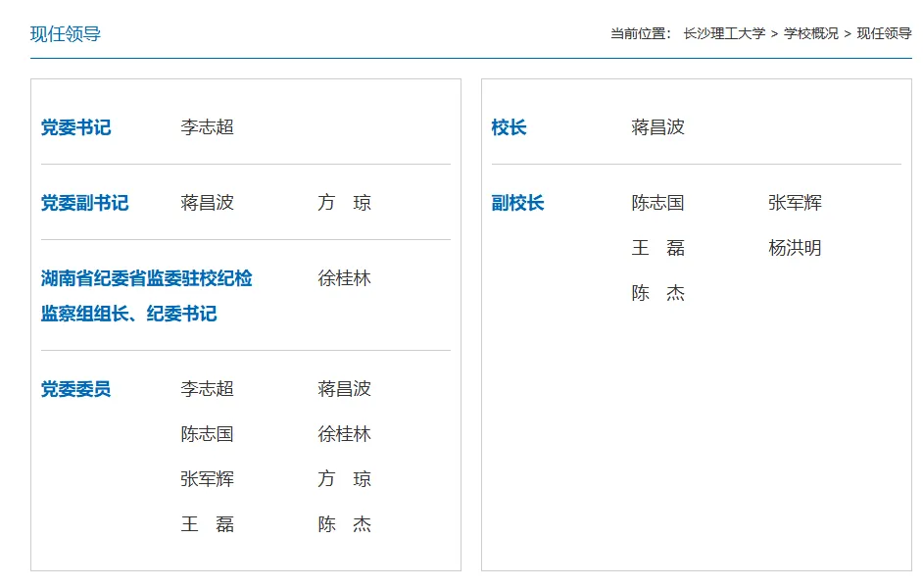Open 陈志国 under 副校长

pyautogui.click(x=658, y=203)
